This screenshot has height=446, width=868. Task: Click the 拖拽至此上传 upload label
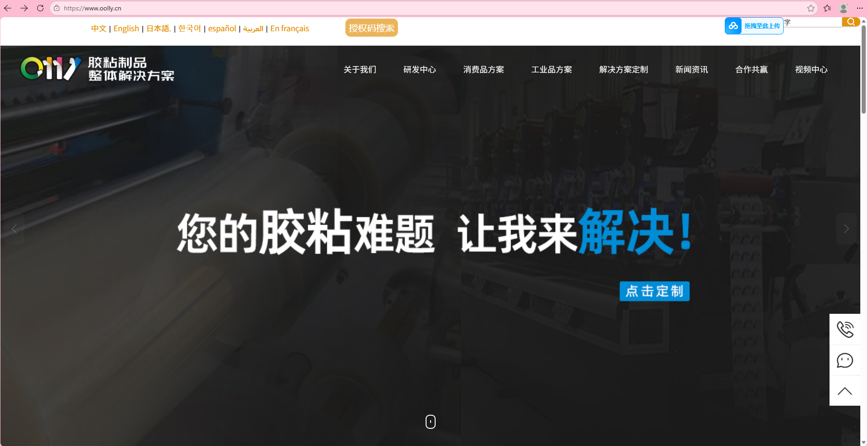pyautogui.click(x=762, y=26)
